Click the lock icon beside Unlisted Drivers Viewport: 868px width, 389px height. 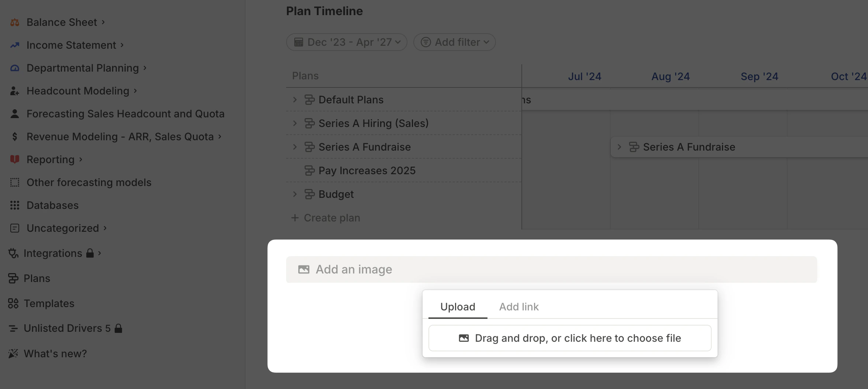click(x=118, y=328)
